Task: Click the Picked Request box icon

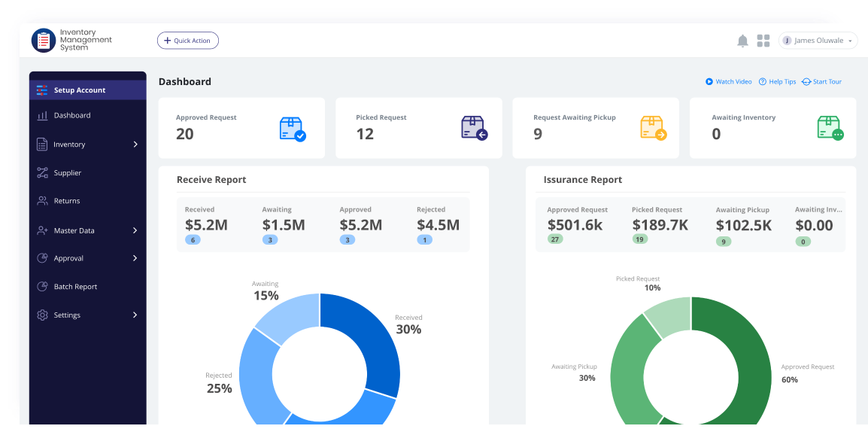Action: point(474,129)
